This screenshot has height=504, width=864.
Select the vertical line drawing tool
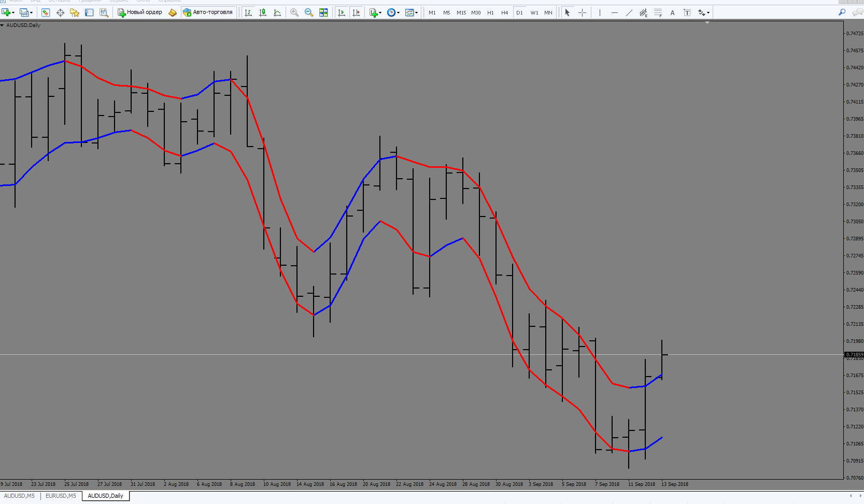pyautogui.click(x=600, y=12)
